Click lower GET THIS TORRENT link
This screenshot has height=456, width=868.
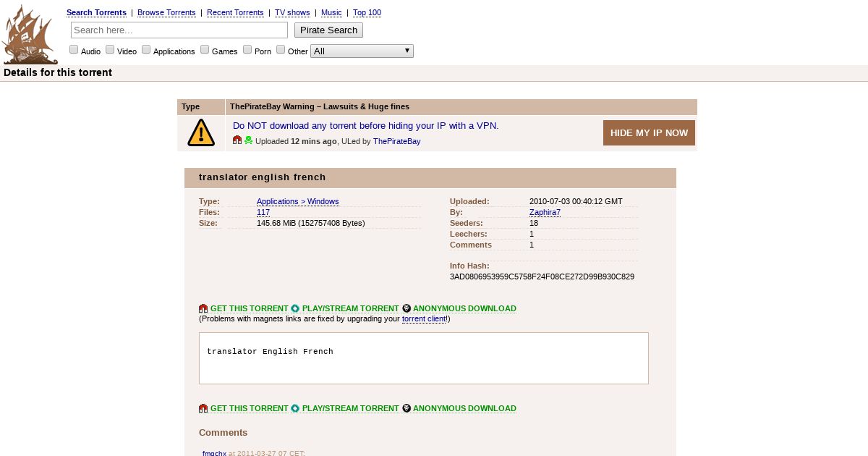(x=249, y=408)
